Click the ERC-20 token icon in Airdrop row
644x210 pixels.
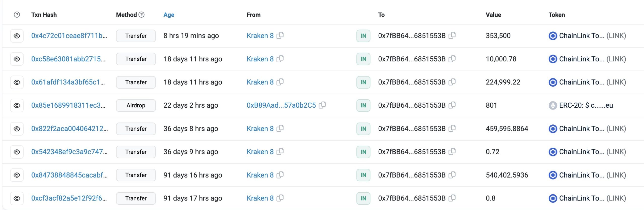(x=553, y=105)
